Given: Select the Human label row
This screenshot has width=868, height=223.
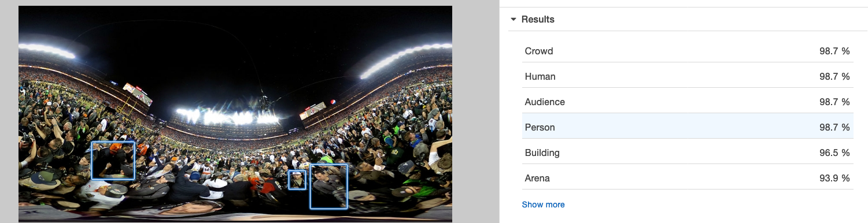Looking at the screenshot, I should pos(688,76).
